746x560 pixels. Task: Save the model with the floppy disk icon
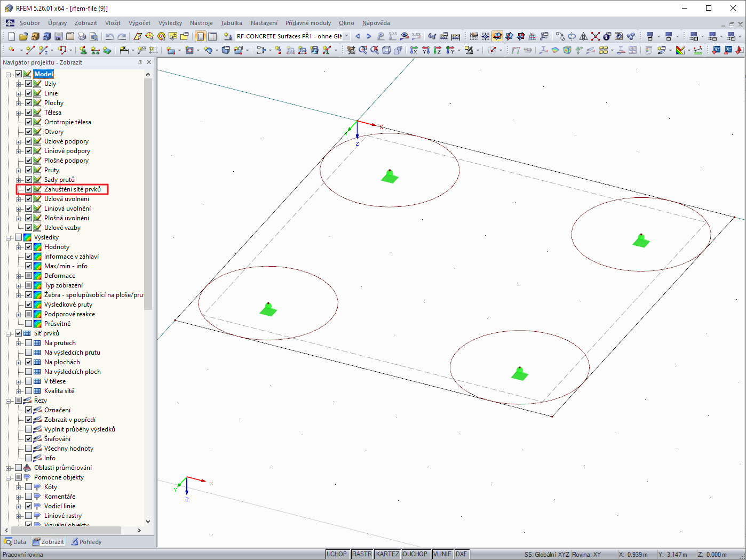[x=58, y=36]
